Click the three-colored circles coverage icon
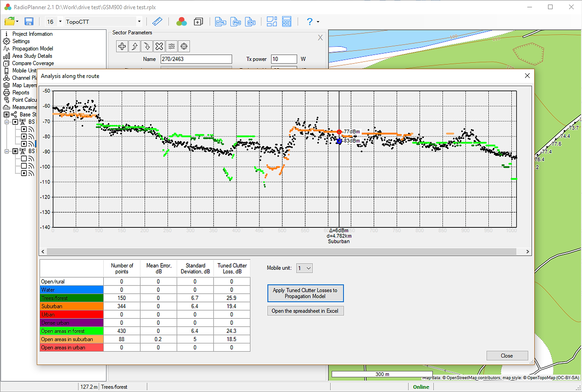 tap(181, 22)
